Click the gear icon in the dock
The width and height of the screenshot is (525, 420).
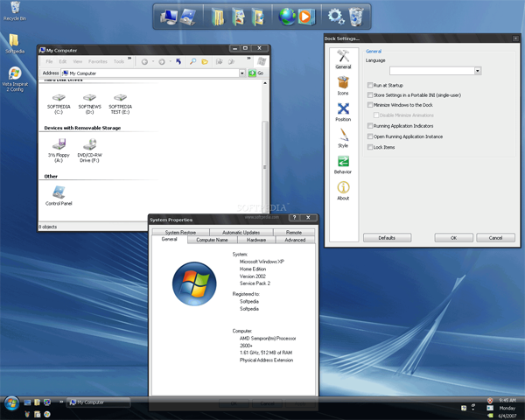(336, 16)
